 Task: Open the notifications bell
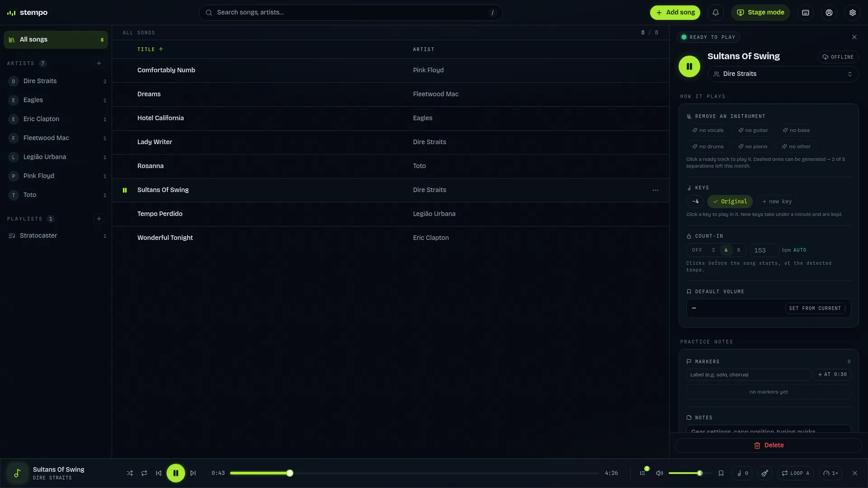716,13
